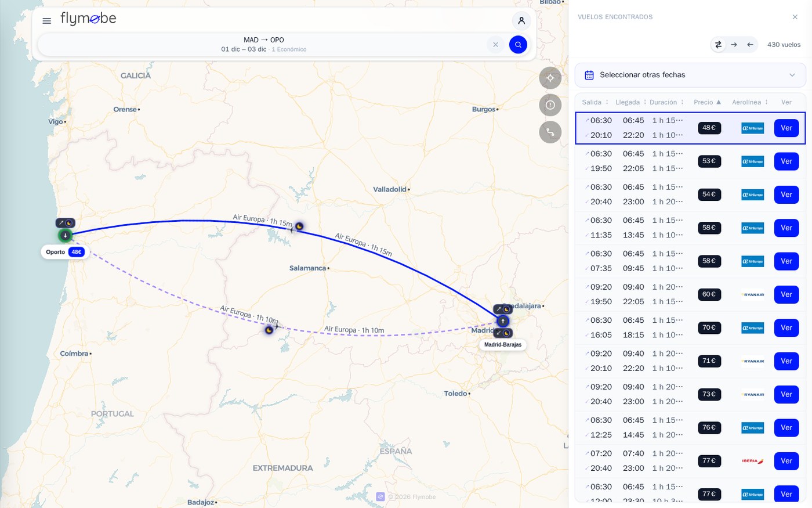Open the user account icon

point(521,21)
